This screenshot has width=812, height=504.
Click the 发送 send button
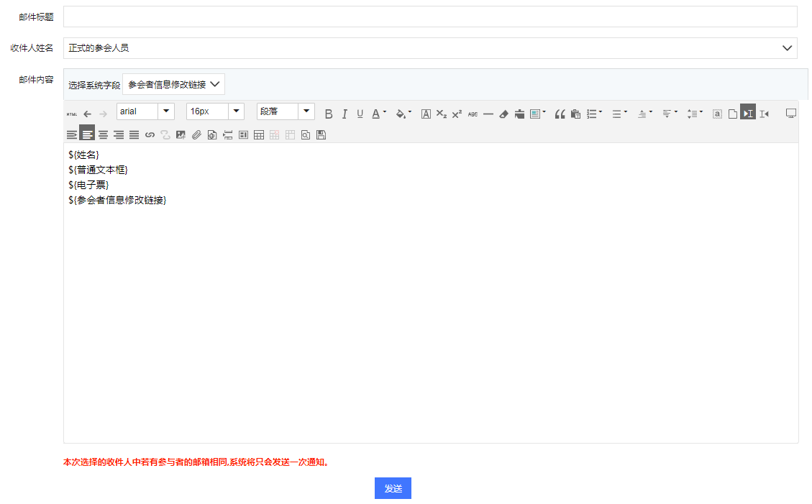[x=393, y=488]
